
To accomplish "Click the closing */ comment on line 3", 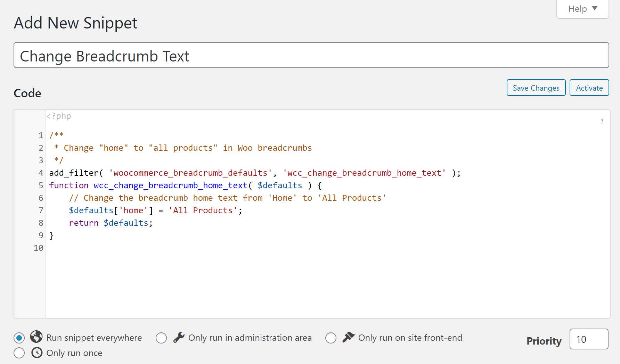I will pyautogui.click(x=59, y=160).
